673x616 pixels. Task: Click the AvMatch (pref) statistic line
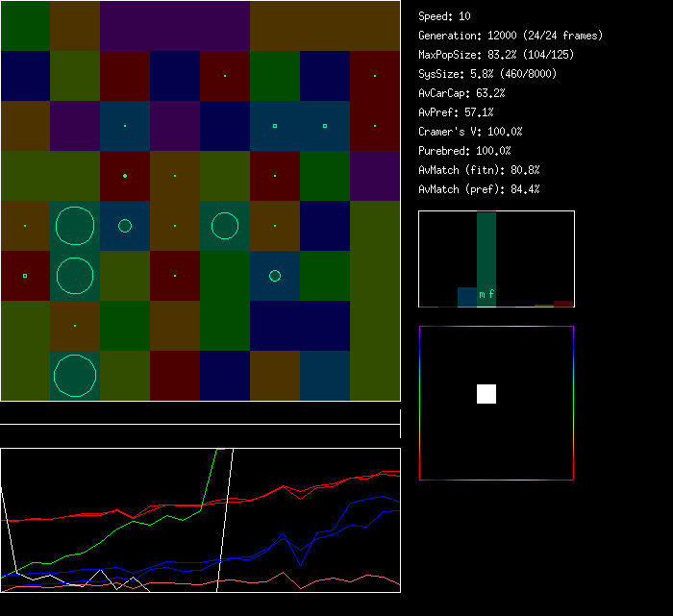pyautogui.click(x=479, y=189)
